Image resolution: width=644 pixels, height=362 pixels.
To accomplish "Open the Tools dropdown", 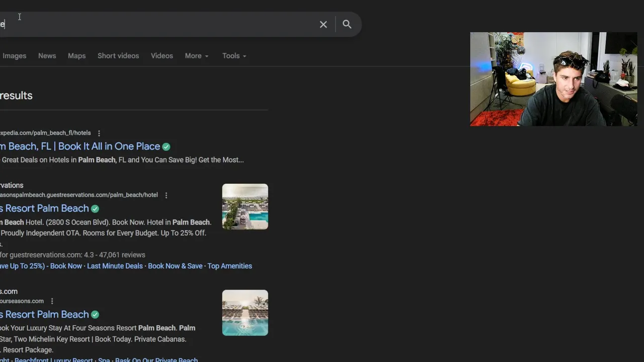I will [x=234, y=56].
